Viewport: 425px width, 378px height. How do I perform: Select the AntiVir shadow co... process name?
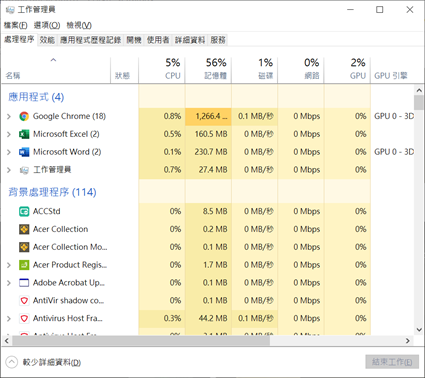click(x=68, y=301)
